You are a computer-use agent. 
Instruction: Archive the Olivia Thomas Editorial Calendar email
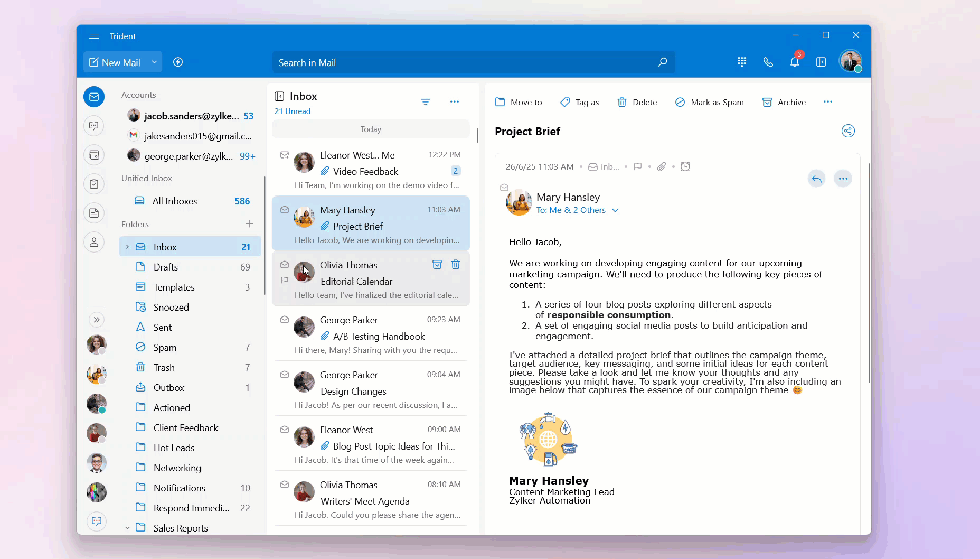coord(437,265)
